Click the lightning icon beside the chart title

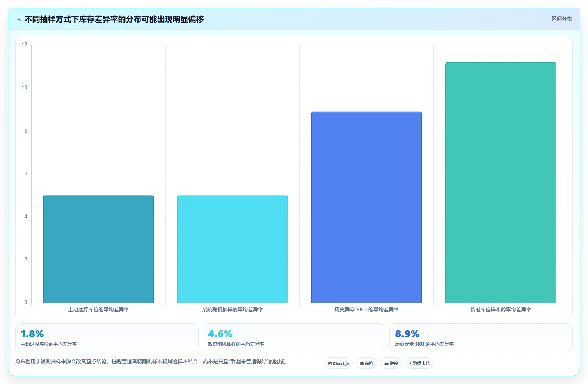click(18, 19)
